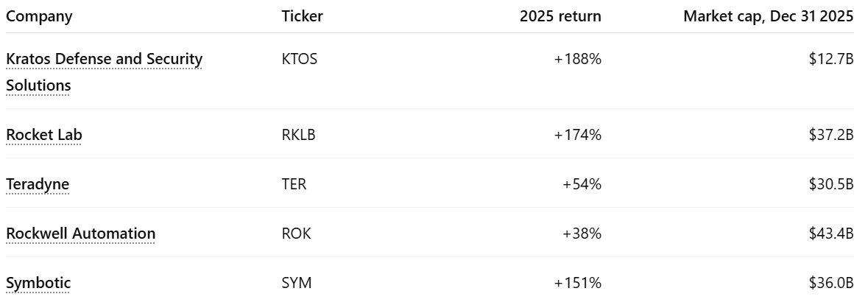Open the Rocket Lab company link
Screen dimensions: 868x305
[x=43, y=135]
